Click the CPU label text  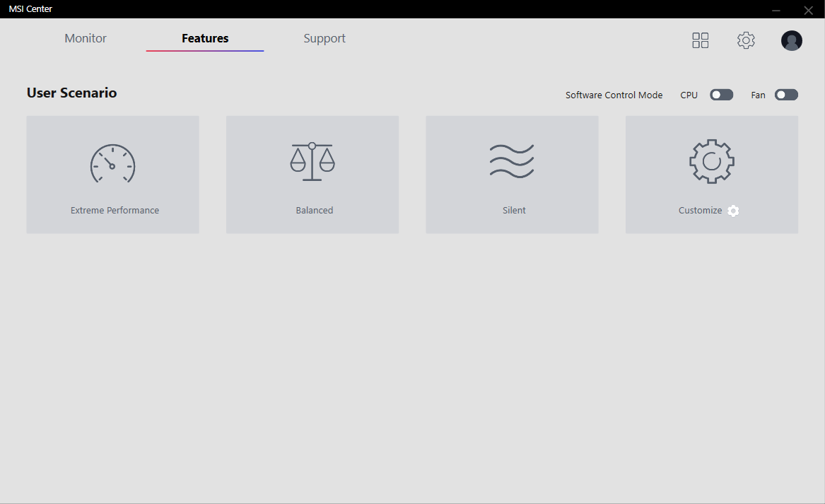(689, 95)
